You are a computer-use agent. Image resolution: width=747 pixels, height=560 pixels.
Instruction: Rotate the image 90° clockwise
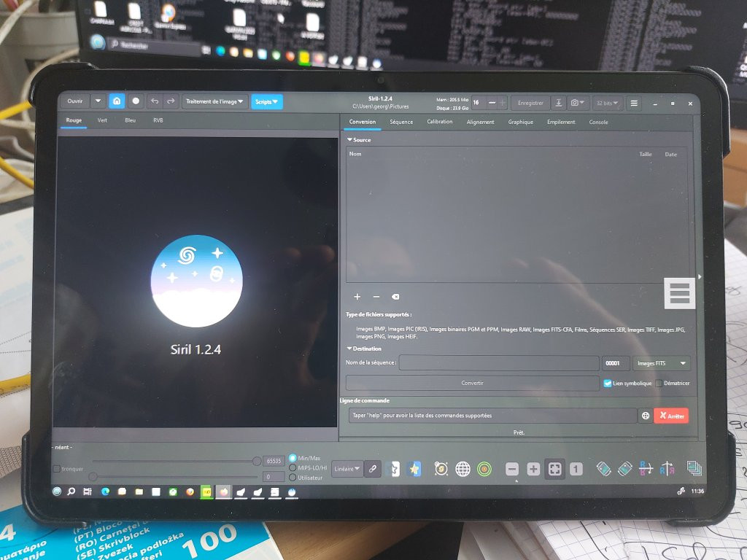pyautogui.click(x=624, y=469)
